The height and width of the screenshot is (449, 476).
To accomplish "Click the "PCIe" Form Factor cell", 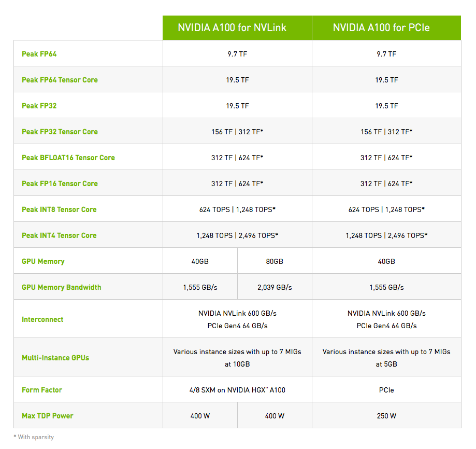I will (x=386, y=390).
